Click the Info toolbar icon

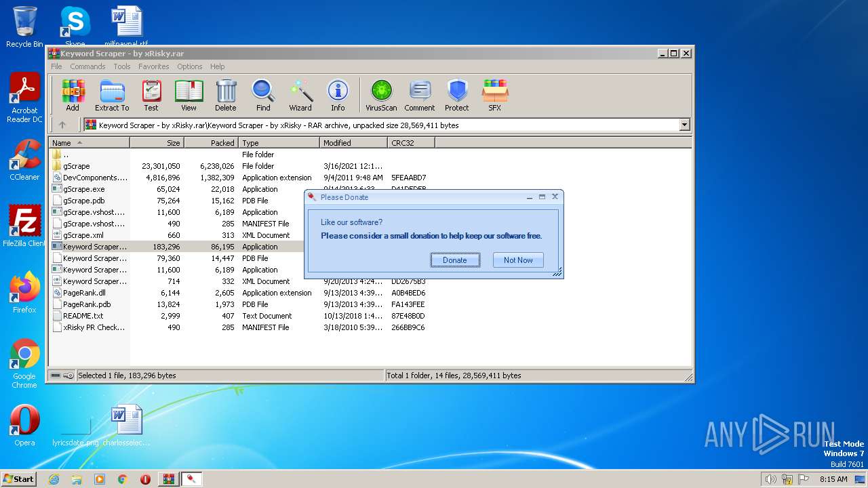338,95
